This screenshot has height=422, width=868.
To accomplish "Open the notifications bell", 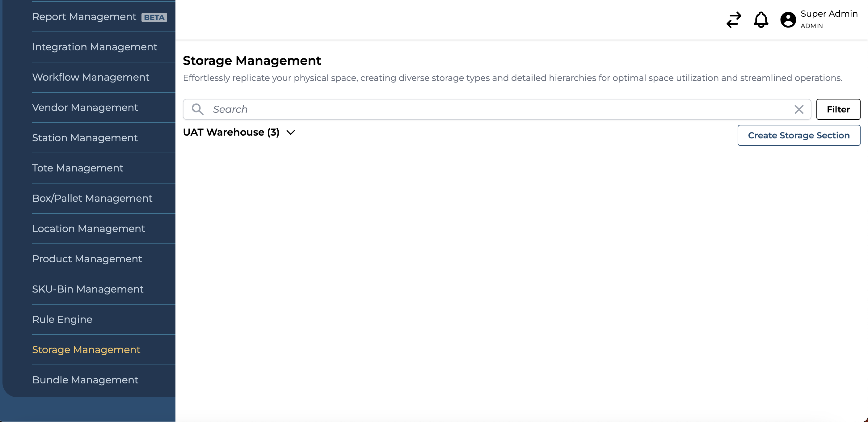I will (761, 20).
